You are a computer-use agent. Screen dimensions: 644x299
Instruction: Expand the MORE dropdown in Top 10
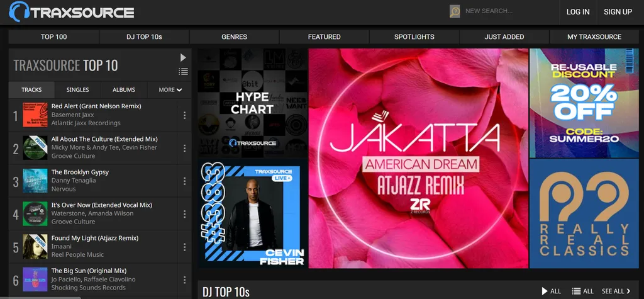tap(170, 89)
